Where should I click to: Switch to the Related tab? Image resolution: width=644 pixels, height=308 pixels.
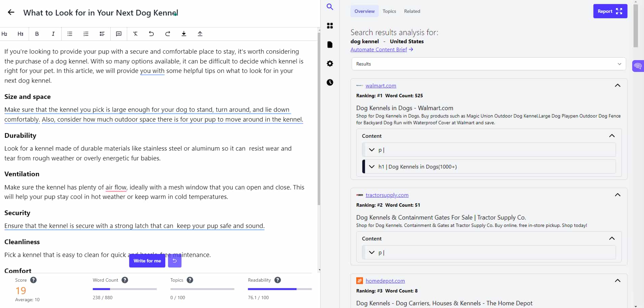click(x=412, y=11)
